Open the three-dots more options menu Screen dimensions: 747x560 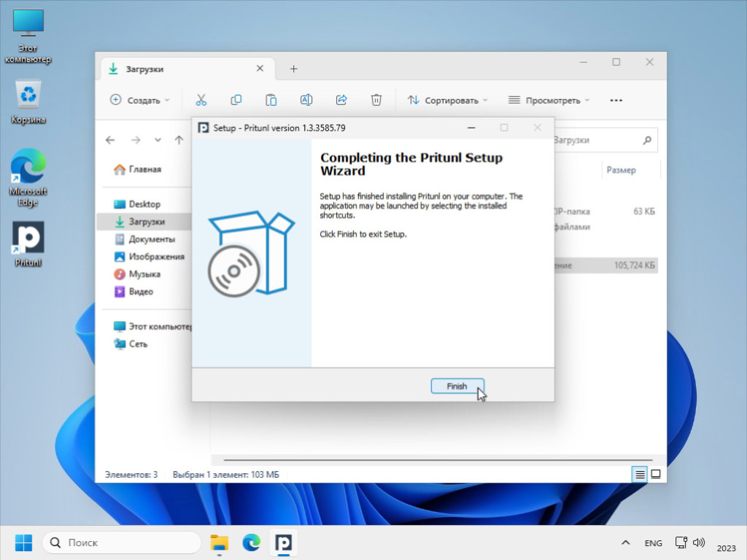(616, 101)
